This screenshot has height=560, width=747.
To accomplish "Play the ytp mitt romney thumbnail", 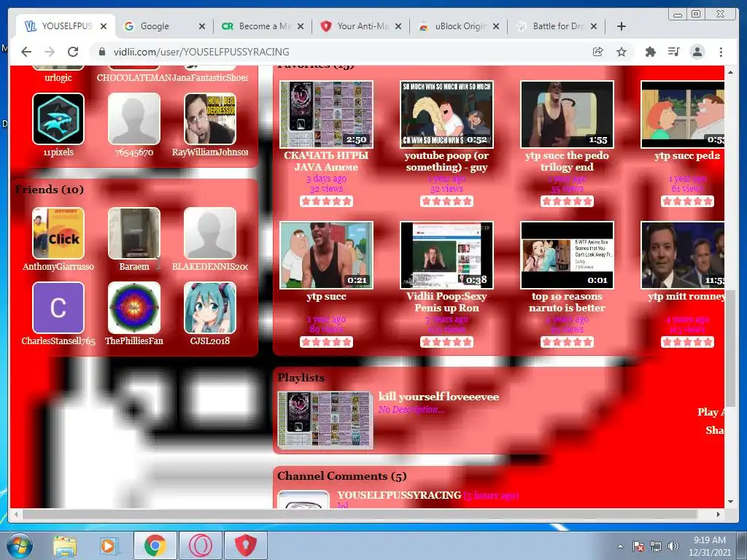I will pyautogui.click(x=683, y=255).
